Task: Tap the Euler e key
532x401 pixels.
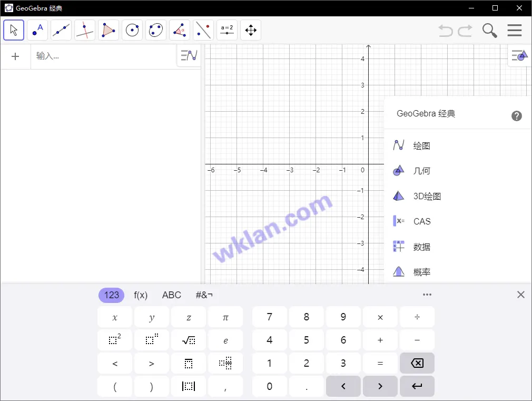Action: coord(225,340)
